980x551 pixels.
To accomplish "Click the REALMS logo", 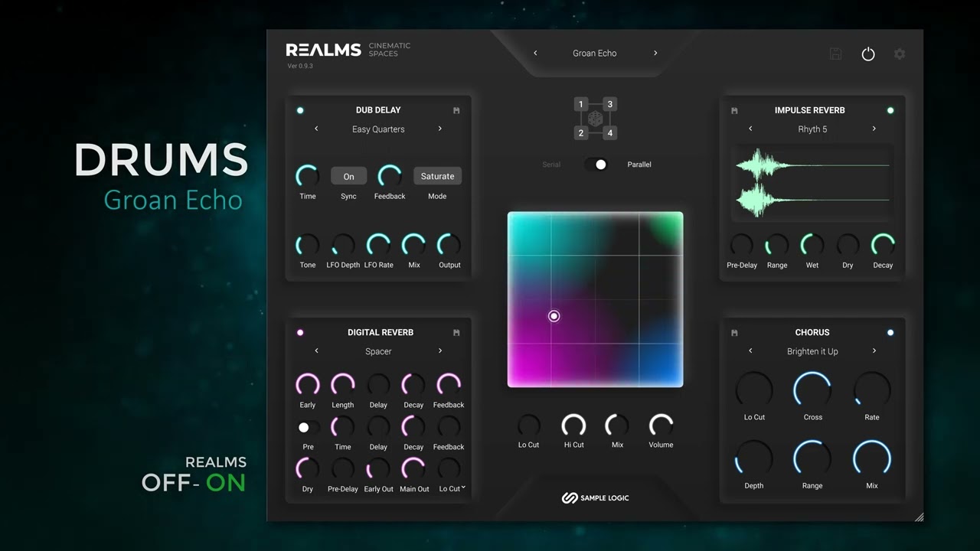I will (x=323, y=50).
